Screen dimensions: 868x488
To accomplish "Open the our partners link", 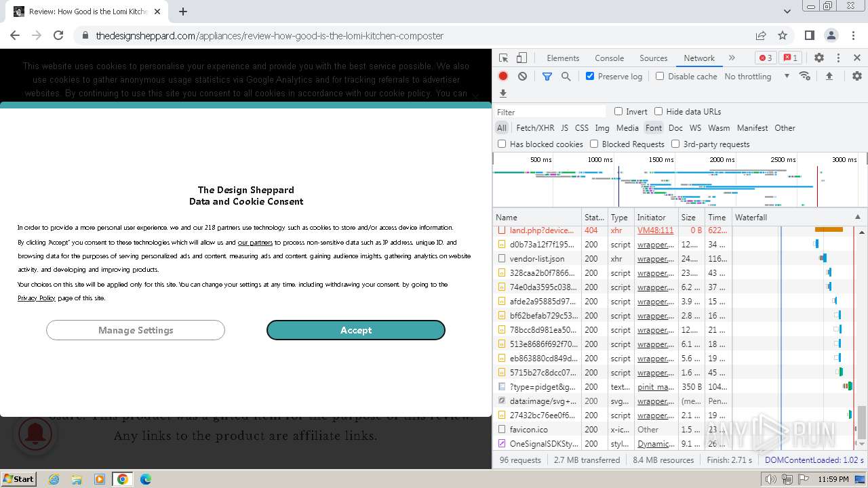I will 255,242.
